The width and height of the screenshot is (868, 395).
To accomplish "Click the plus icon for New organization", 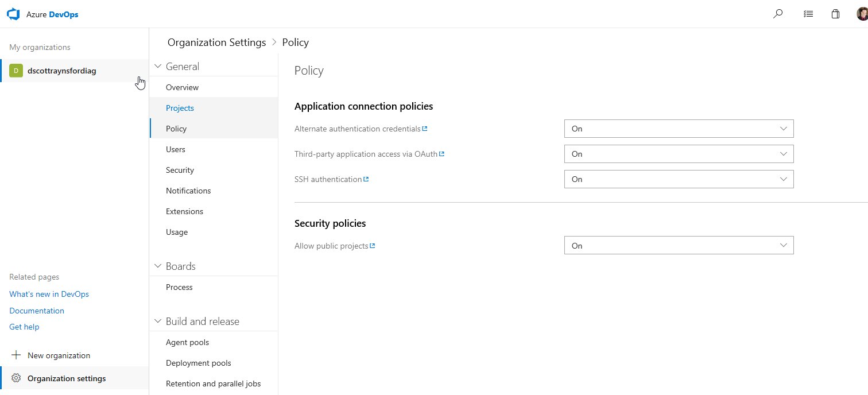I will [16, 355].
